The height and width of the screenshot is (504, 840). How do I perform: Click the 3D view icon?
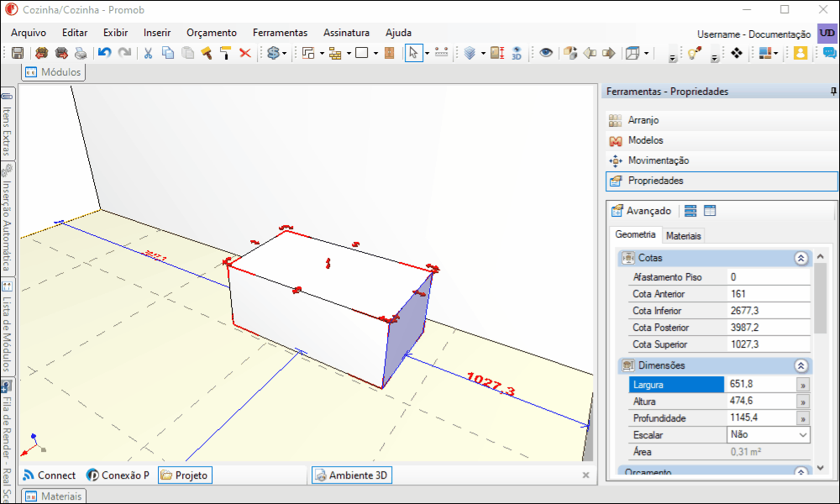(x=517, y=53)
